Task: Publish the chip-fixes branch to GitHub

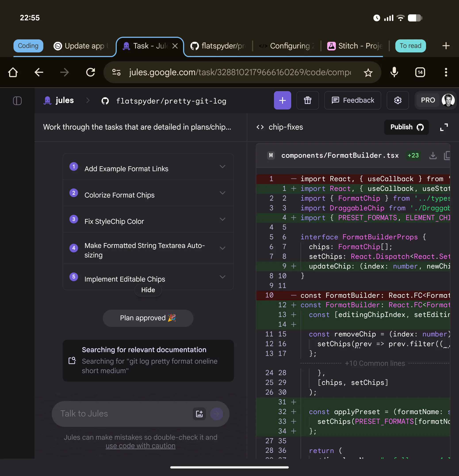Action: coord(406,127)
